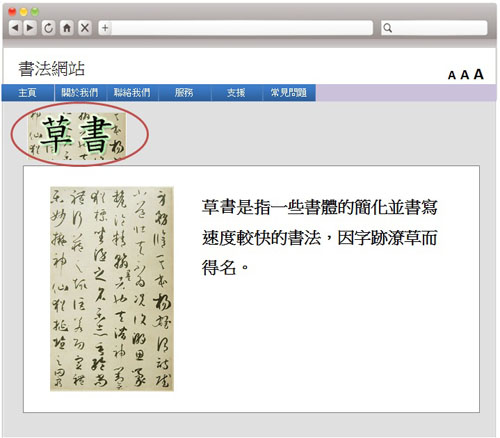The image size is (500, 438).
Task: Open the 常見問題 navigation tab
Action: coord(289,93)
